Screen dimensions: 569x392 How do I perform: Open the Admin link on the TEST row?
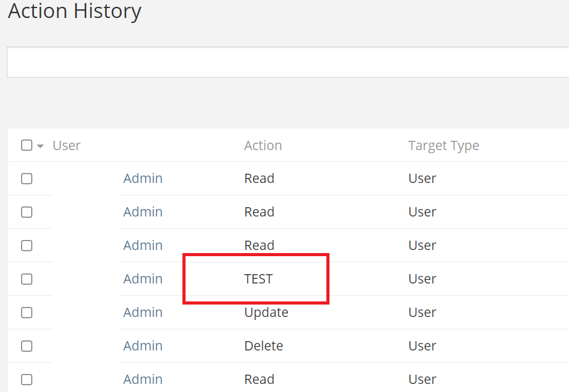coord(143,279)
